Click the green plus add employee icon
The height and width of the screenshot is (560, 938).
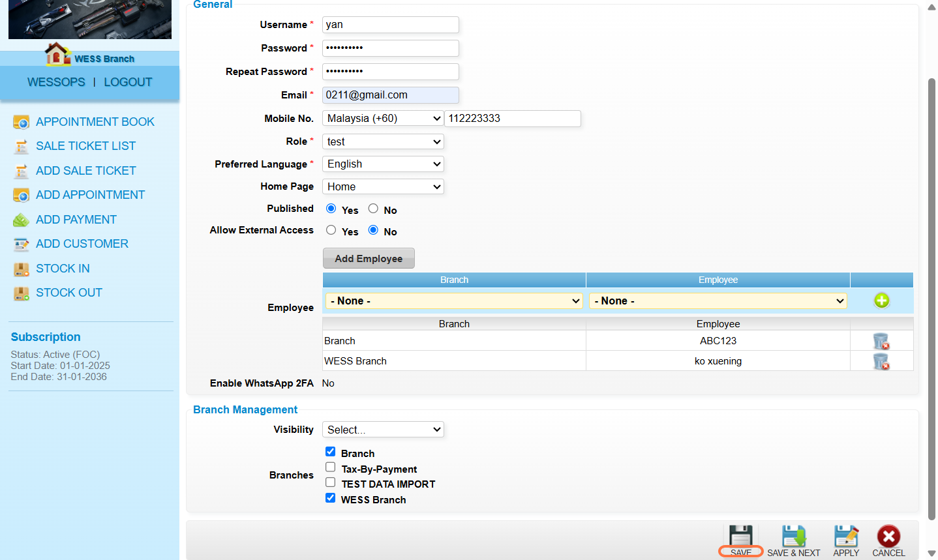(x=881, y=301)
